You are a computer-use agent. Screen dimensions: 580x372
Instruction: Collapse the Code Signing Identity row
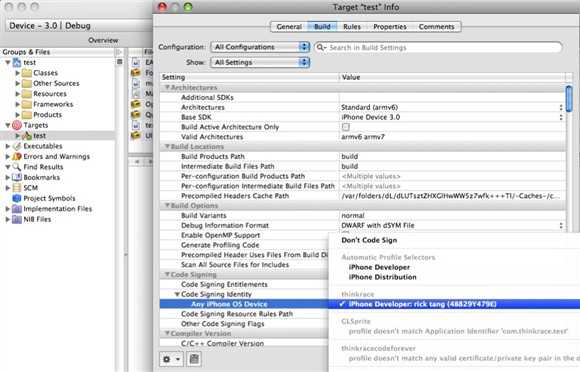coord(177,294)
